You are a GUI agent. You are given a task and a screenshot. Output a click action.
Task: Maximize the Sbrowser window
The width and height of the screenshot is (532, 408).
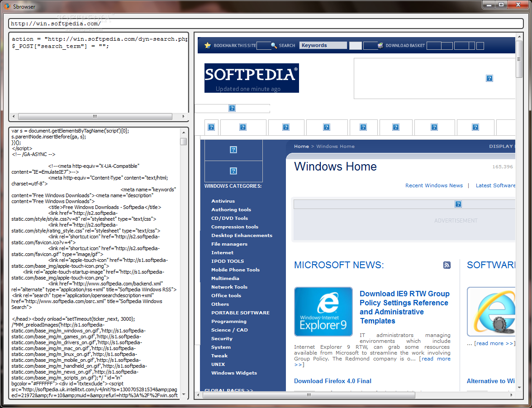pos(501,5)
